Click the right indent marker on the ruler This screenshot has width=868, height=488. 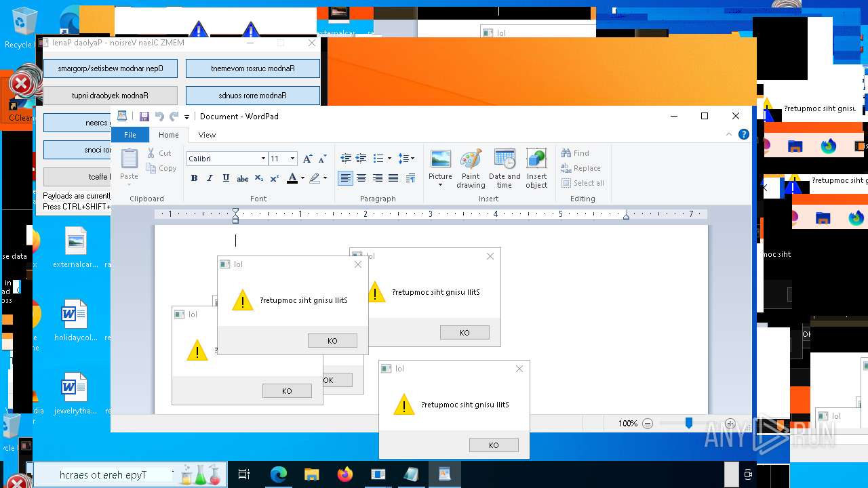[626, 217]
